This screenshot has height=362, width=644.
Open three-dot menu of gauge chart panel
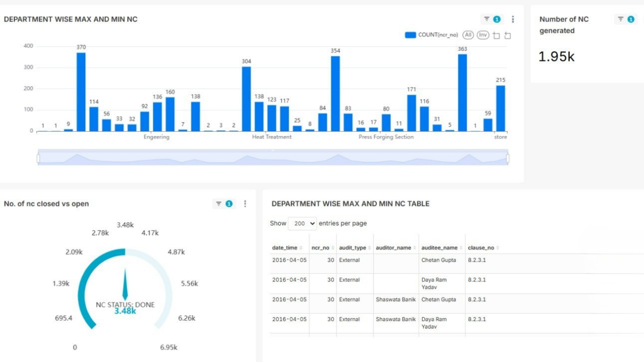pos(245,203)
